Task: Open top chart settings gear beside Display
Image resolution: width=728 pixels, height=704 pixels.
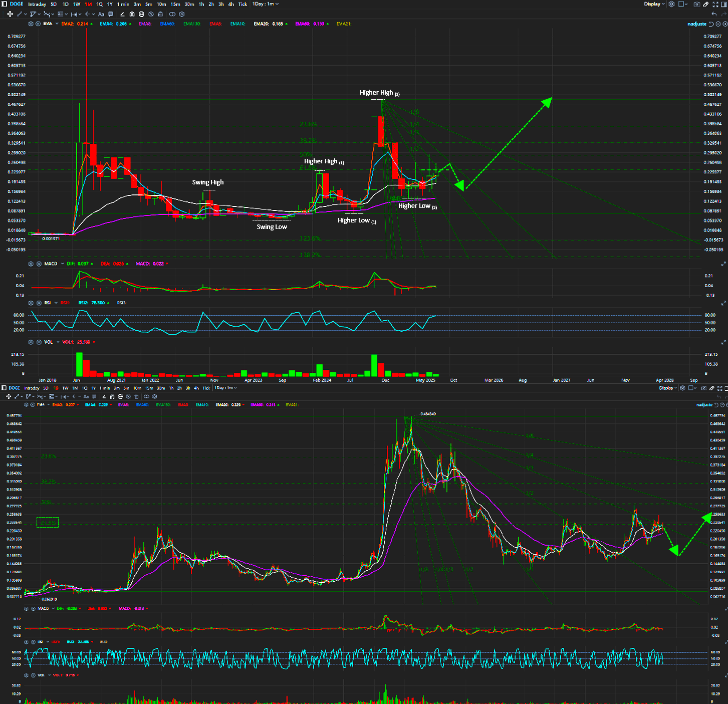Action: tap(671, 4)
